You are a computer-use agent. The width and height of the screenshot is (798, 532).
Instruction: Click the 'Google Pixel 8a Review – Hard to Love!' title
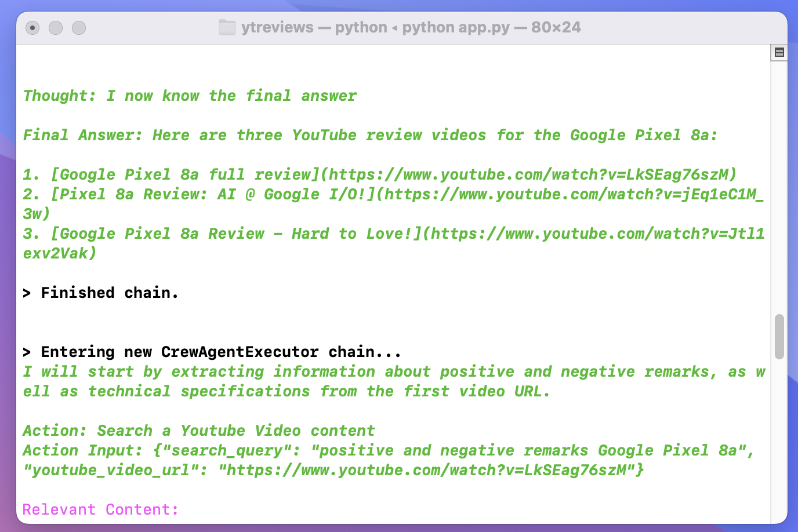point(236,234)
